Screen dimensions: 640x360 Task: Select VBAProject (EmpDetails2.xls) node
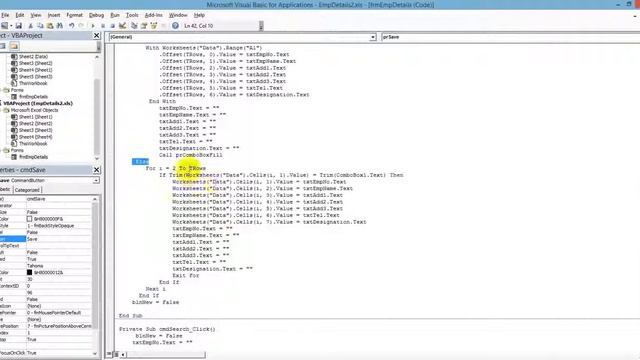coord(38,103)
